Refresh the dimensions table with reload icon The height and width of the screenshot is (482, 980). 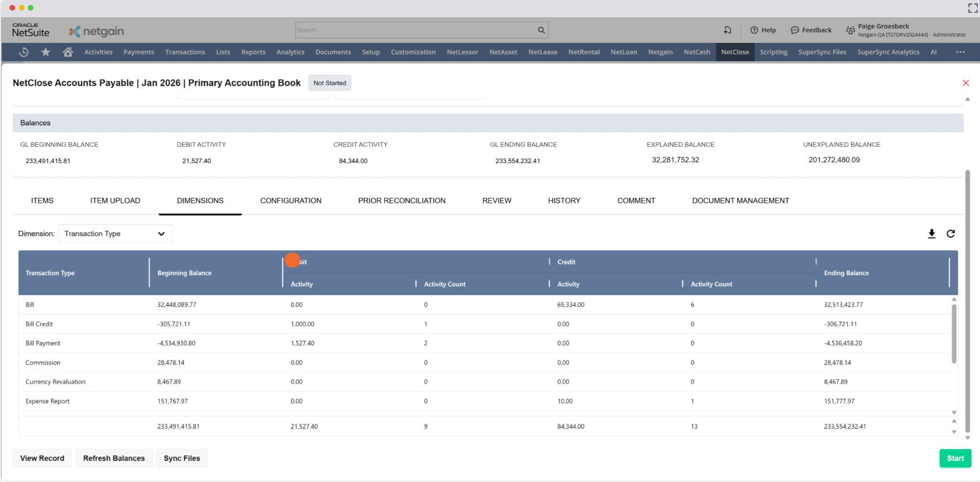coord(951,234)
